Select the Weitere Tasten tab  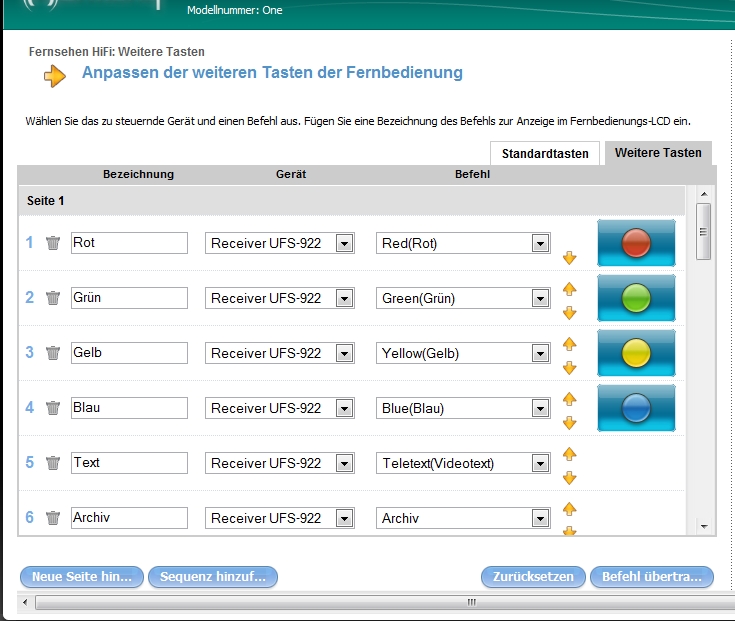657,153
